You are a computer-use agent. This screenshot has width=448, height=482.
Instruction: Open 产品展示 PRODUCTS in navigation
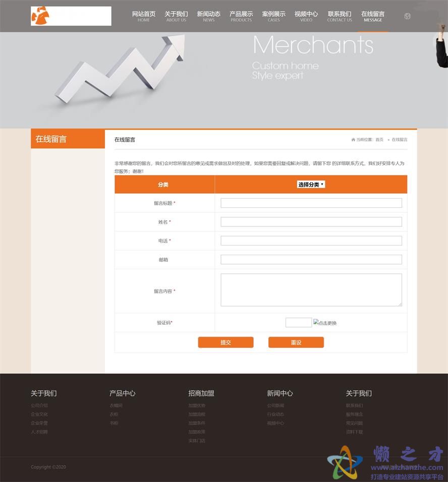[241, 16]
